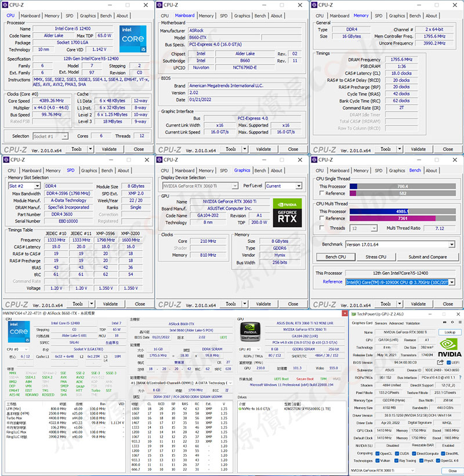Tick the Threads checkbox in CPU-Z Bench
Screen dimensions: 464x476
(x=321, y=228)
